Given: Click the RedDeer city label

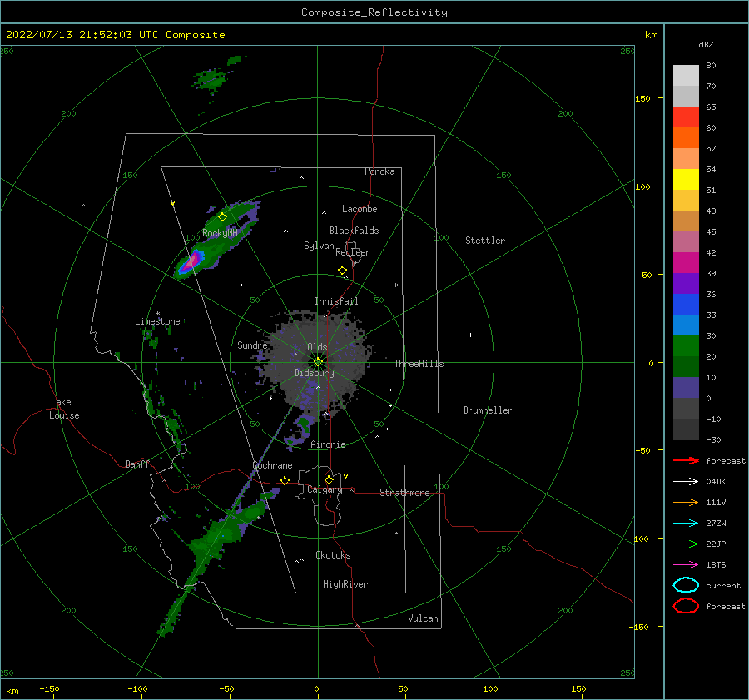Looking at the screenshot, I should 353,252.
